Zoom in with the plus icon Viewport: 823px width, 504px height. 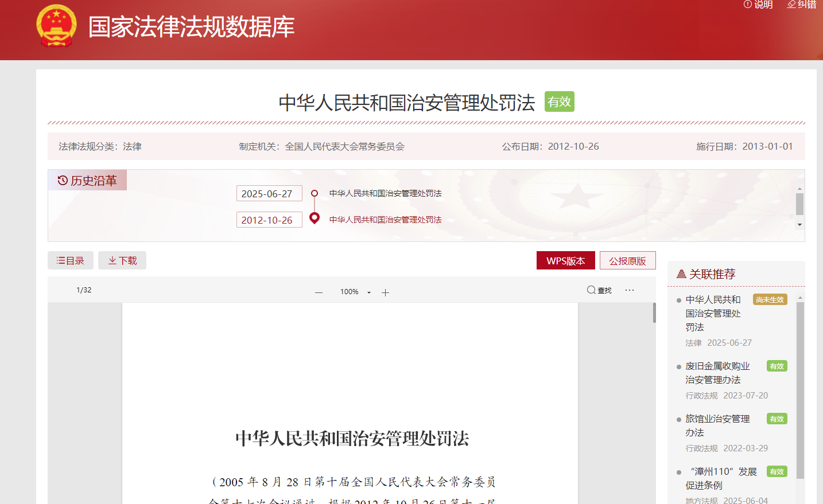385,292
